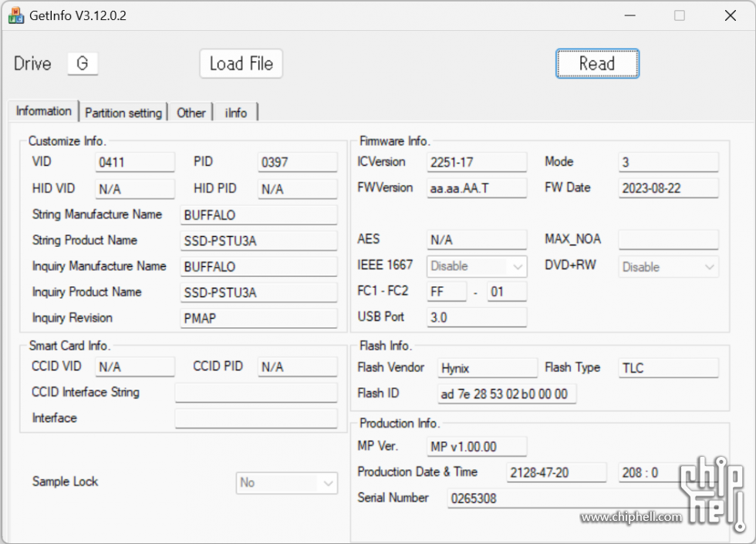The height and width of the screenshot is (544, 756).
Task: Click the Mode field showing 3
Action: [668, 162]
